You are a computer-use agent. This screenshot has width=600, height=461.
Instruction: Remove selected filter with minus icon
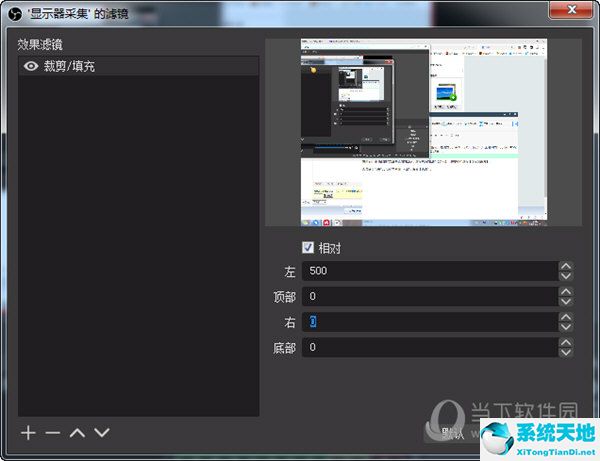pyautogui.click(x=52, y=433)
